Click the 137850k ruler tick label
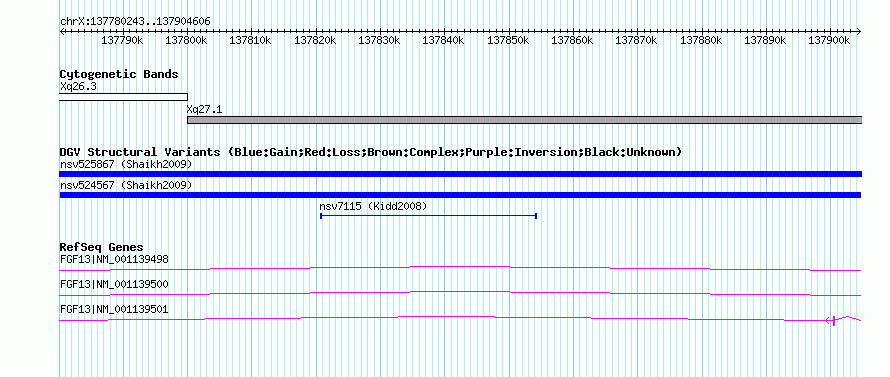The height and width of the screenshot is (377, 890). [508, 40]
